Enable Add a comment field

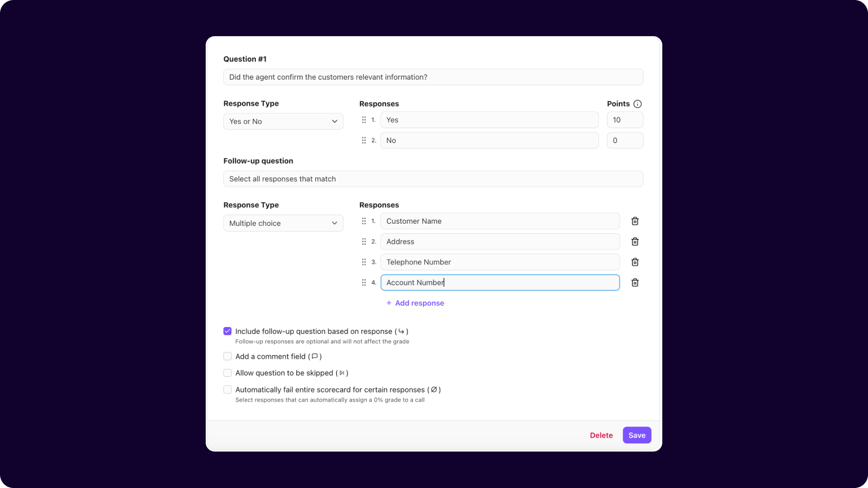click(x=227, y=356)
